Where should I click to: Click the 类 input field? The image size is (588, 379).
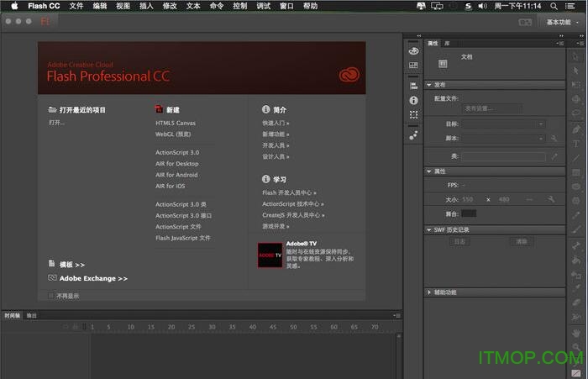coord(503,156)
